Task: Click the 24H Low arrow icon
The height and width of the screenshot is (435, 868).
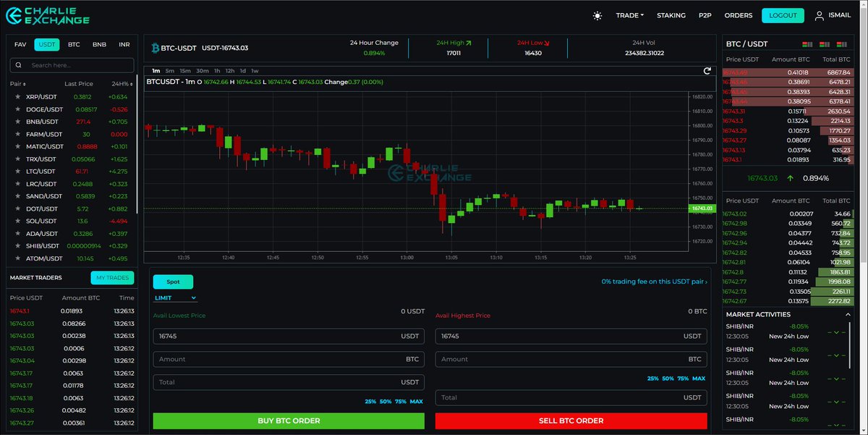Action: 546,43
